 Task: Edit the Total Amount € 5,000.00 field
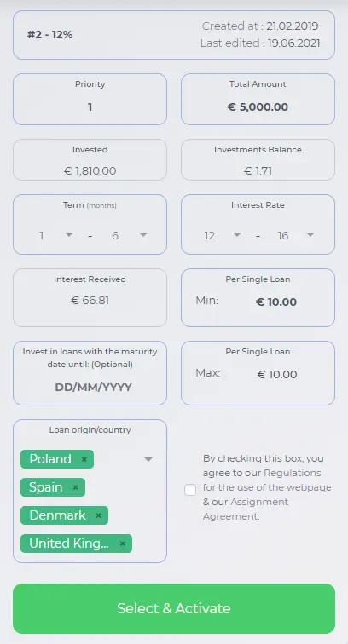(x=258, y=107)
